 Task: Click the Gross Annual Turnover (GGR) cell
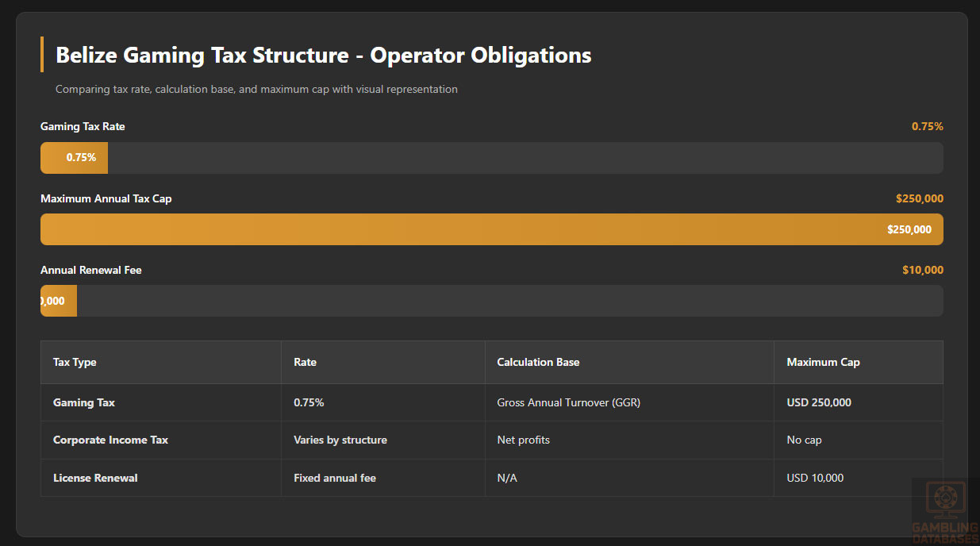[x=568, y=403]
